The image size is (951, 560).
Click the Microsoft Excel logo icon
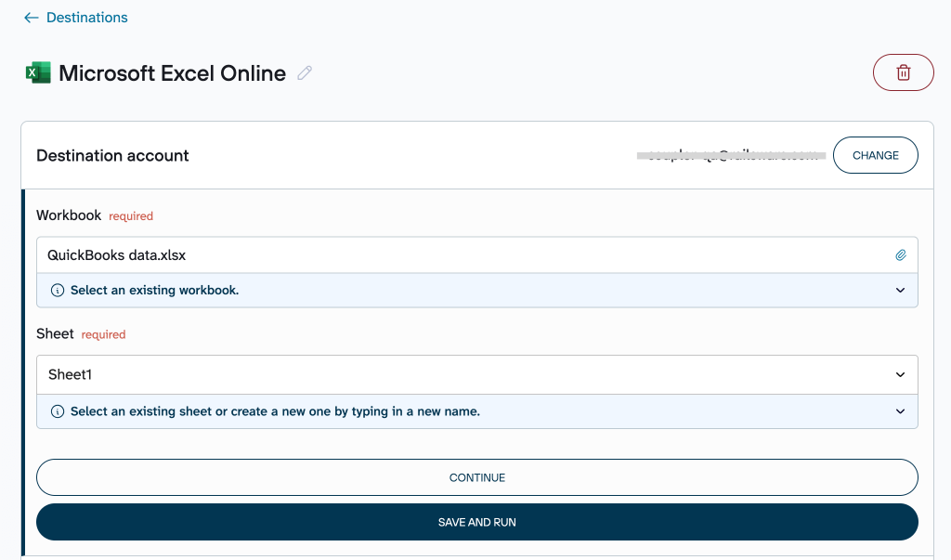click(38, 73)
